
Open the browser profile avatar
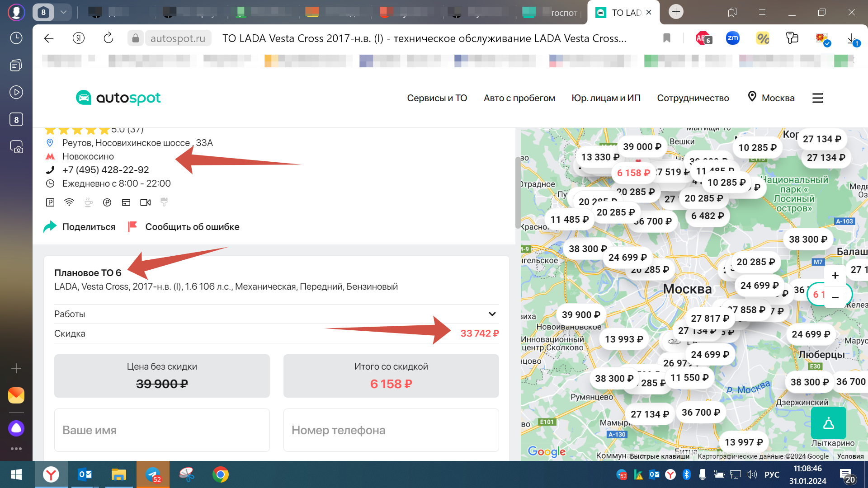(x=16, y=12)
